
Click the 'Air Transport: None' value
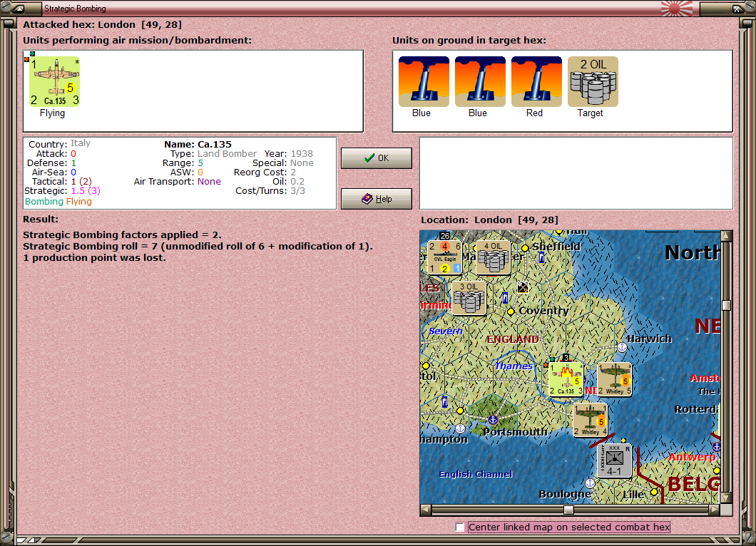209,182
